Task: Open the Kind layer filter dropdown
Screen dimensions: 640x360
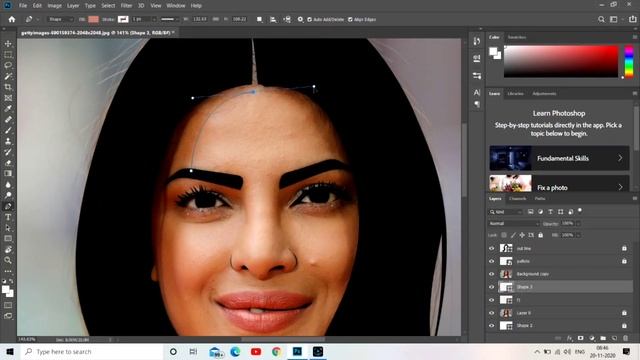Action: click(x=506, y=212)
